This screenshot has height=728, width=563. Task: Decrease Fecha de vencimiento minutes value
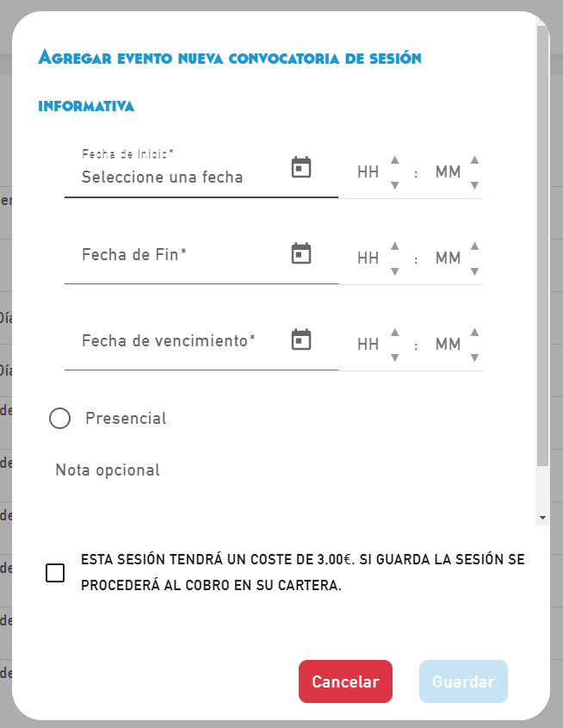474,358
